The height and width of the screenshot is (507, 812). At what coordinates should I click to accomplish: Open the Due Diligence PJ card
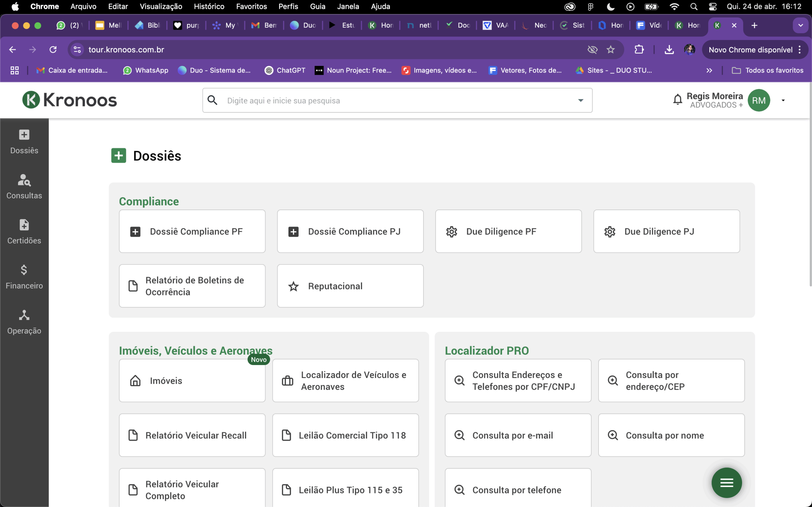pos(666,231)
